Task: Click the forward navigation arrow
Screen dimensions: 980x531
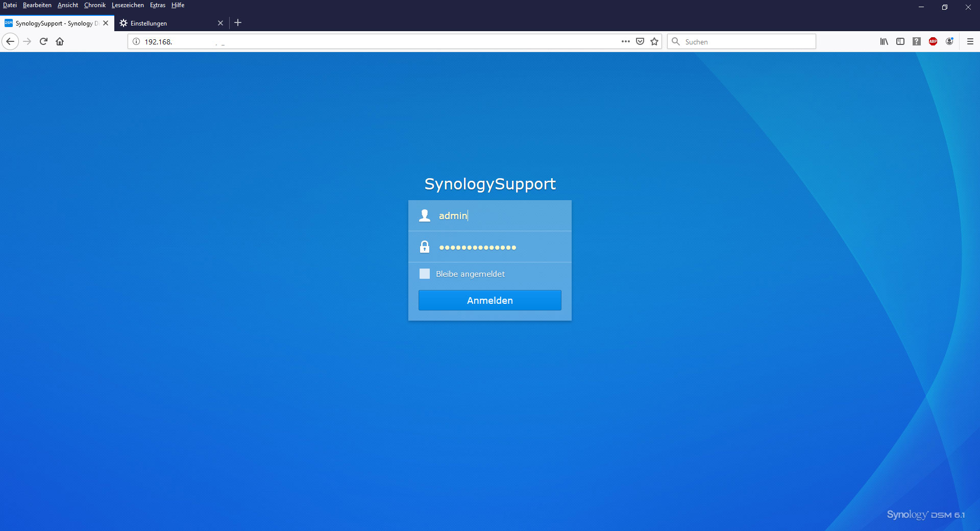Action: coord(28,41)
